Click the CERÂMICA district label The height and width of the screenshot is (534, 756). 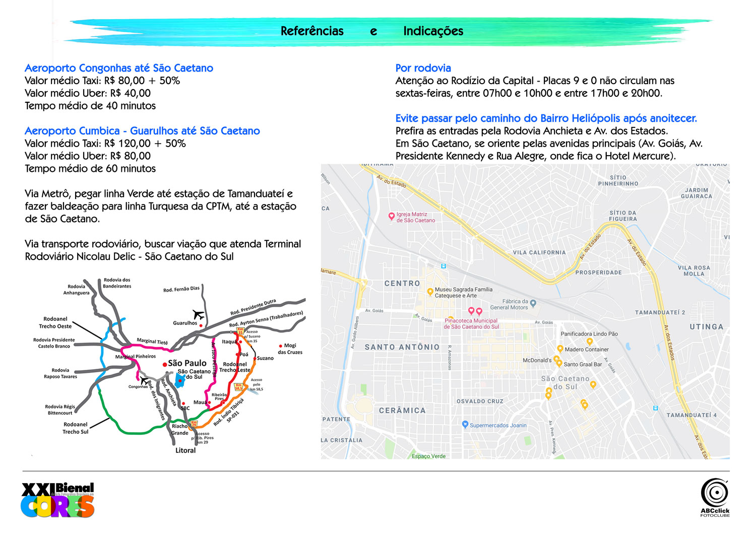pos(402,411)
